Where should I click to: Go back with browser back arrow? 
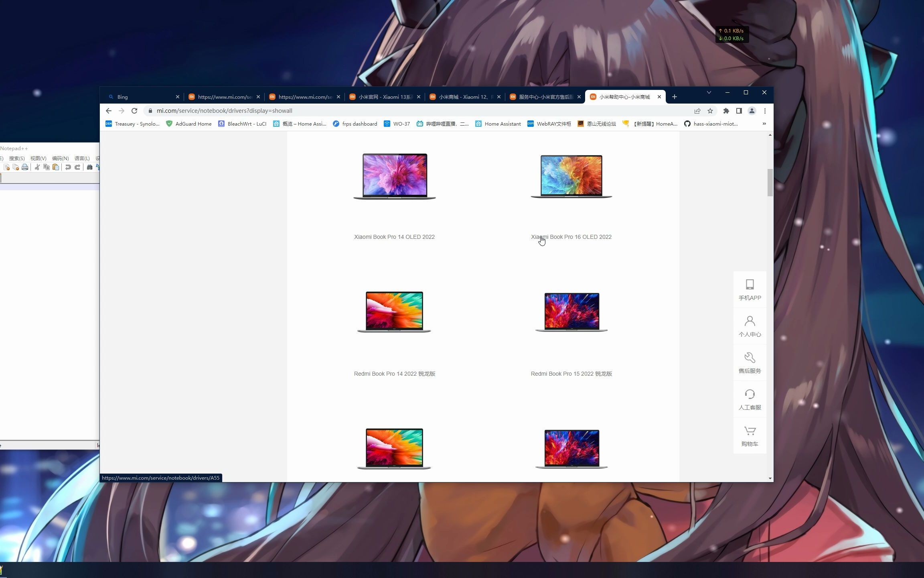coord(109,111)
